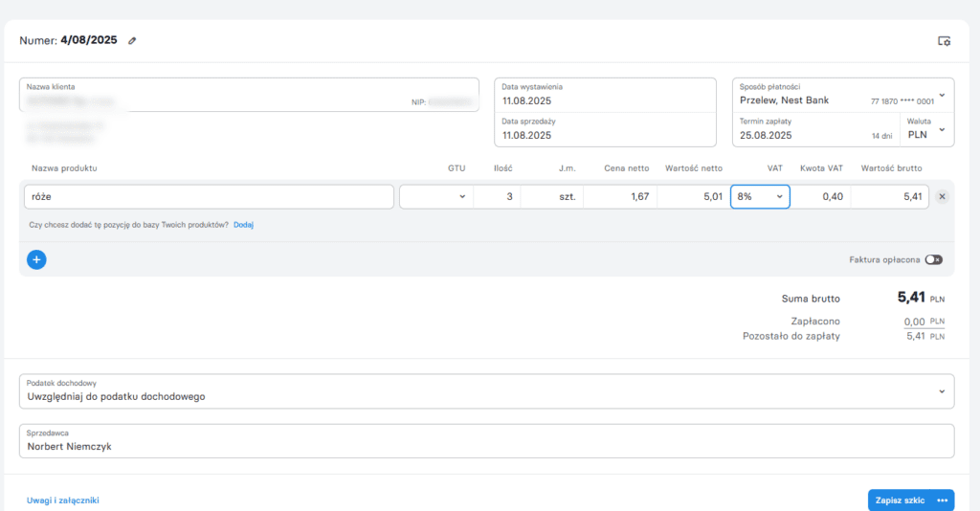Click the Nazwa produktu field containing róże
The width and height of the screenshot is (980, 511).
coord(208,197)
